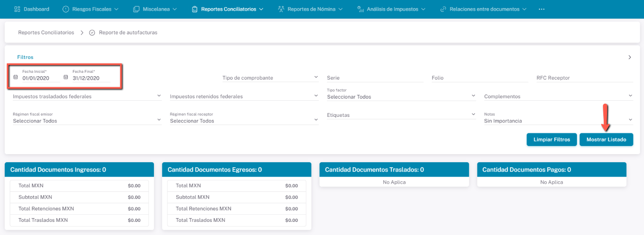Screen dimensions: 644x235
Task: Click the Reportes Conciliatorios breadcrumb link
Action: (46, 33)
